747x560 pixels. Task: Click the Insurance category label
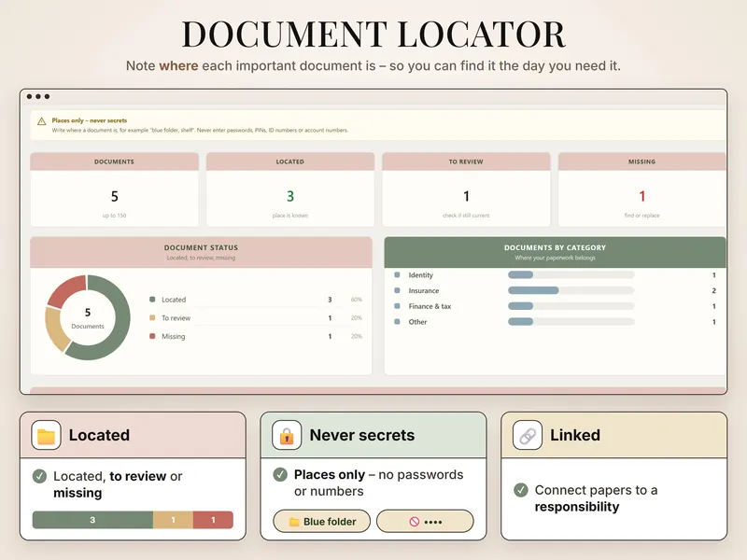click(424, 290)
